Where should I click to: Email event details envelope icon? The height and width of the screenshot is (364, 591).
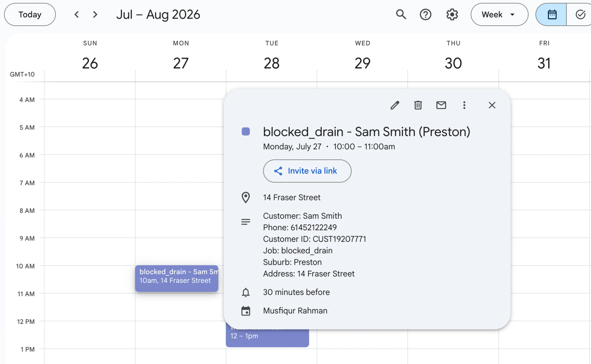pos(441,105)
